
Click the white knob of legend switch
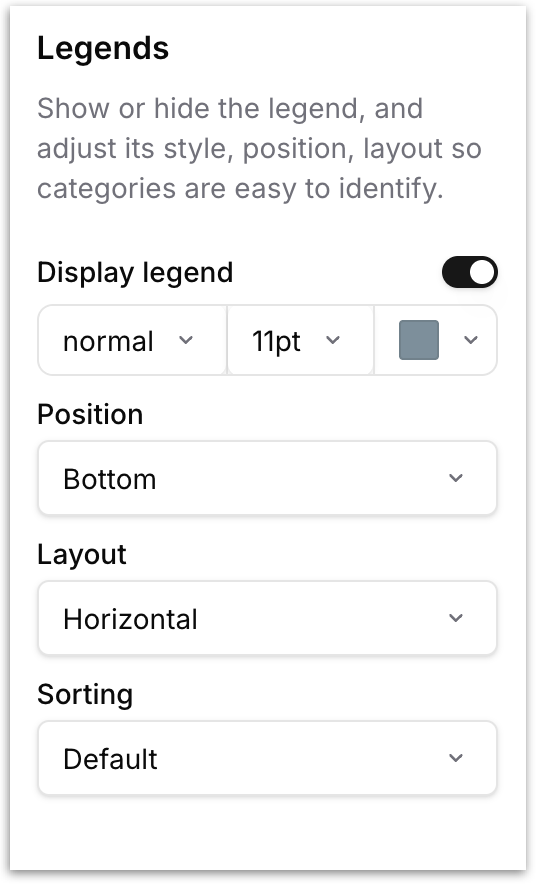tap(482, 272)
